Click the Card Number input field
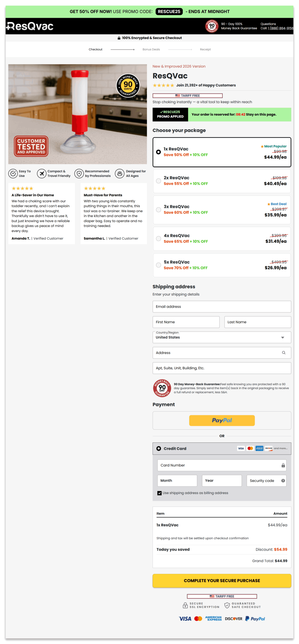This screenshot has height=644, width=299. coord(222,465)
